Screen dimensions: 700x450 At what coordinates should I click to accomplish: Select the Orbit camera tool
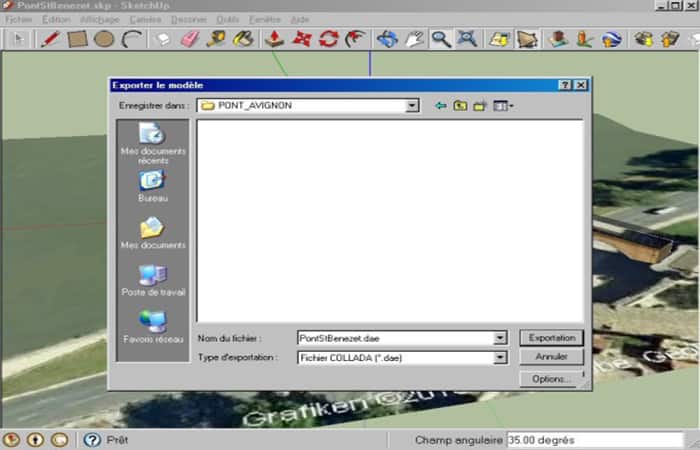pos(387,39)
